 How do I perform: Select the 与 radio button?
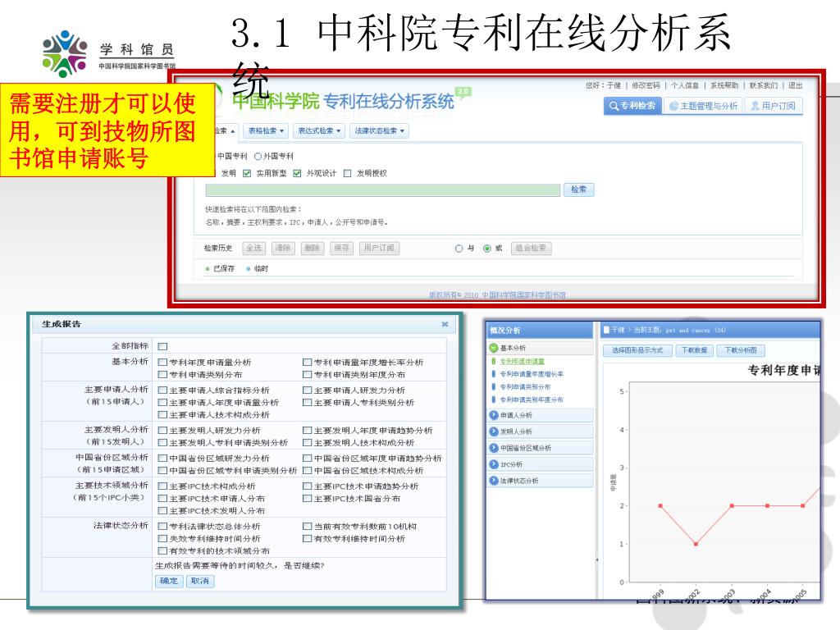tap(459, 249)
